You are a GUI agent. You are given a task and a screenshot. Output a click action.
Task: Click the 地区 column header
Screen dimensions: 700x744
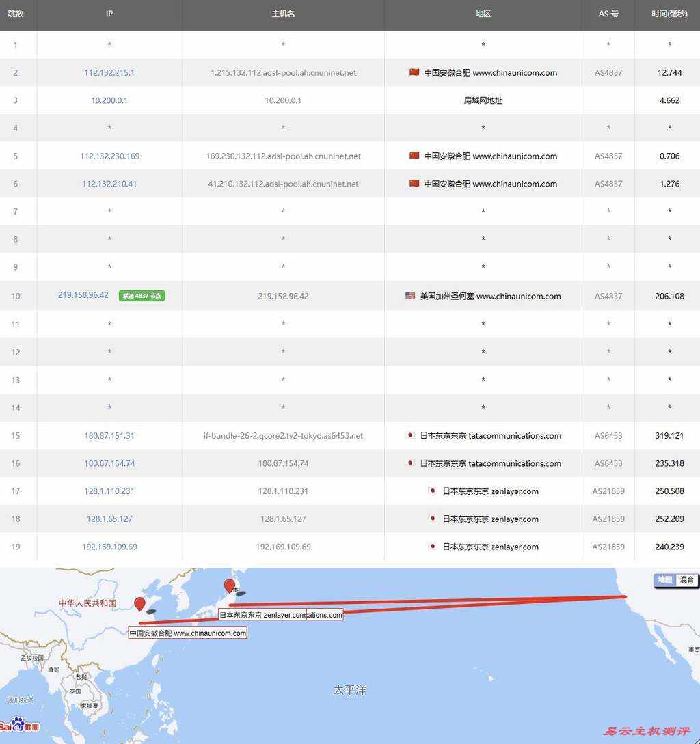pyautogui.click(x=483, y=14)
